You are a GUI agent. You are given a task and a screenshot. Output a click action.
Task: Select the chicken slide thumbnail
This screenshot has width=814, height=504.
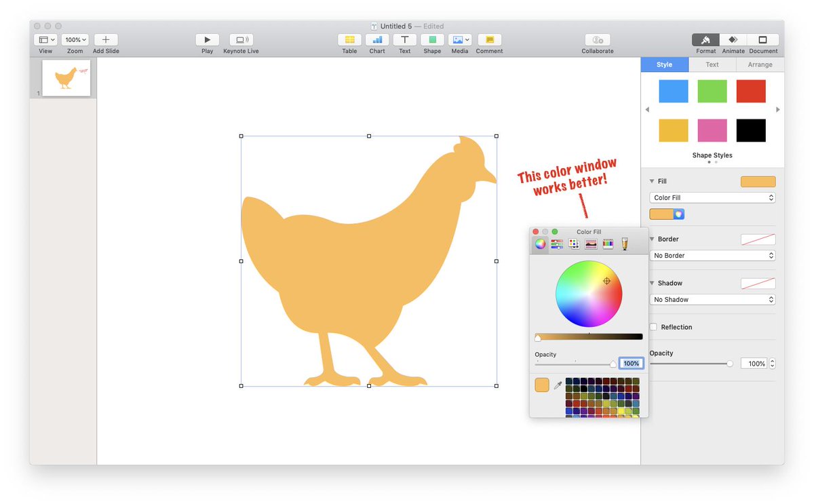pos(65,79)
